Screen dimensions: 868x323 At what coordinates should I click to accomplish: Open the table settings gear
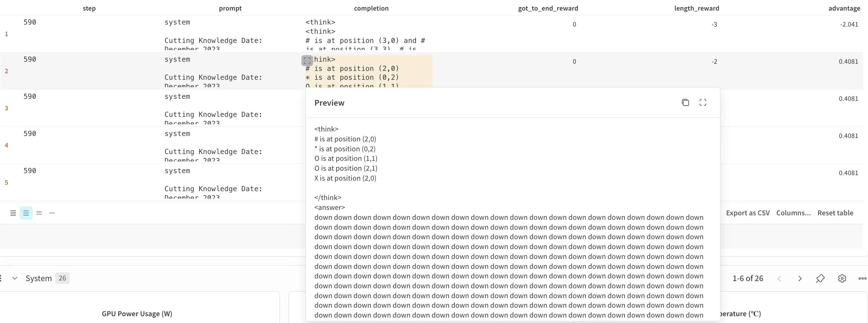[842, 278]
